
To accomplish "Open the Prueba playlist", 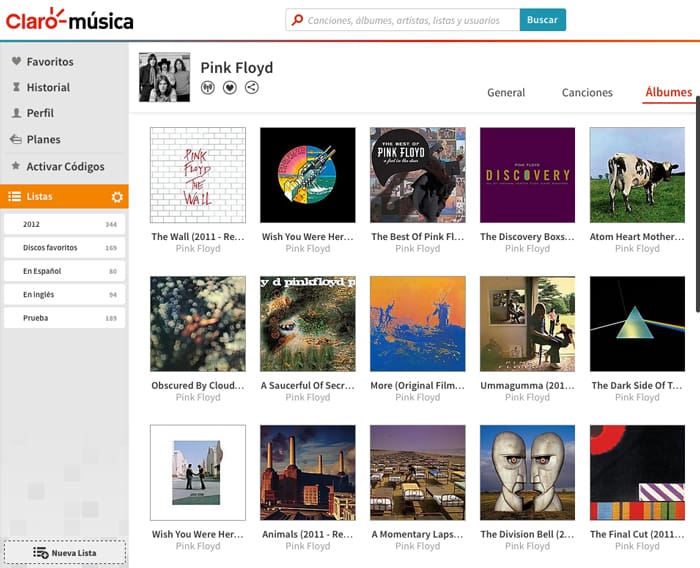I will click(64, 318).
